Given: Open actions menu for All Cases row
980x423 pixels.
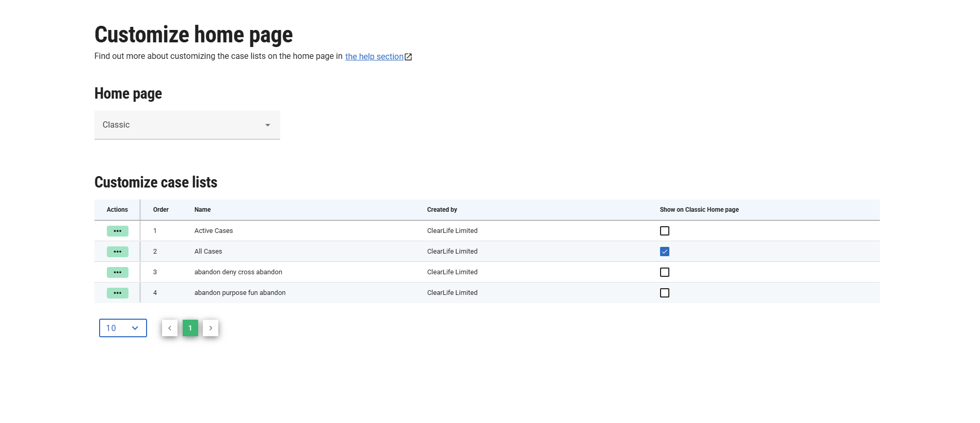Looking at the screenshot, I should point(117,252).
